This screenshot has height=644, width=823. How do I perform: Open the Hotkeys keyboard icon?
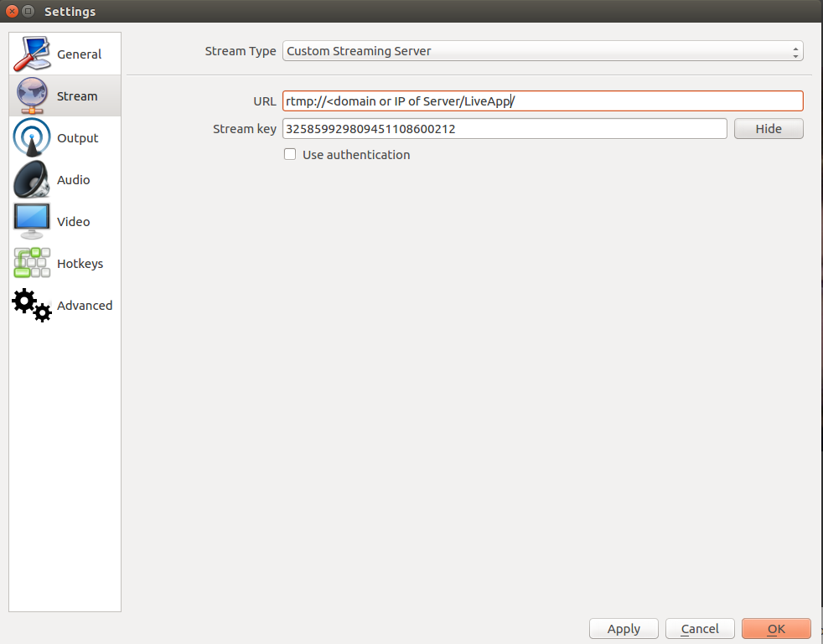coord(32,263)
